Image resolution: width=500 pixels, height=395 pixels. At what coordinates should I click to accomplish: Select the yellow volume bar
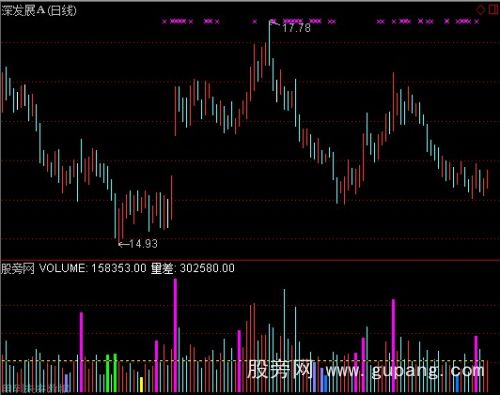tap(141, 384)
